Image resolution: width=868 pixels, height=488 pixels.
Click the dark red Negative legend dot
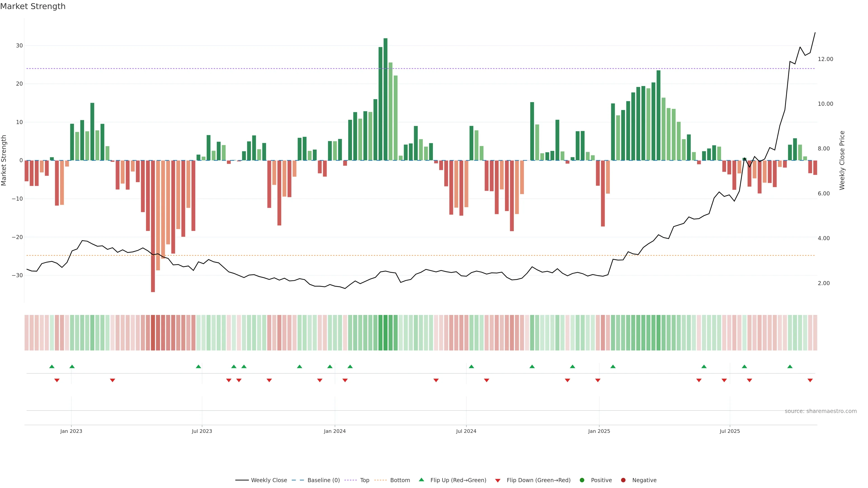click(623, 480)
